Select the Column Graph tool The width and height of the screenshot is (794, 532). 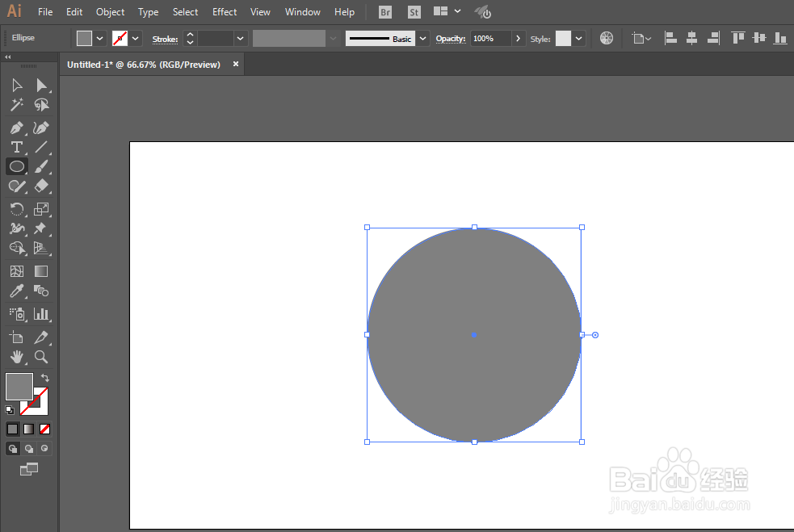point(41,314)
